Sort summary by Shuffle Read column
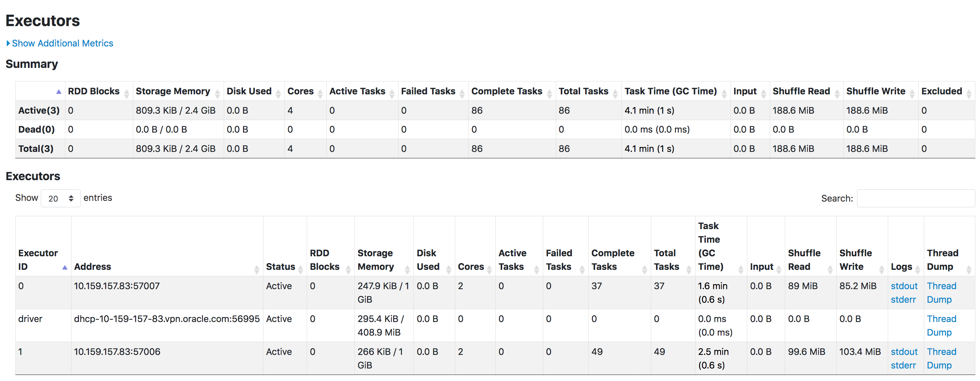The height and width of the screenshot is (381, 980). [x=806, y=91]
